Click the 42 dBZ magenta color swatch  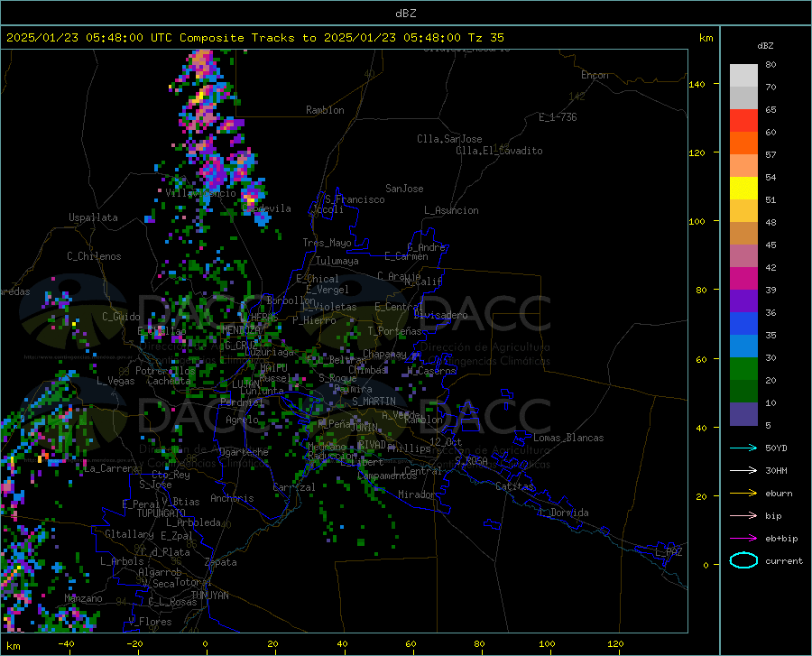point(743,279)
